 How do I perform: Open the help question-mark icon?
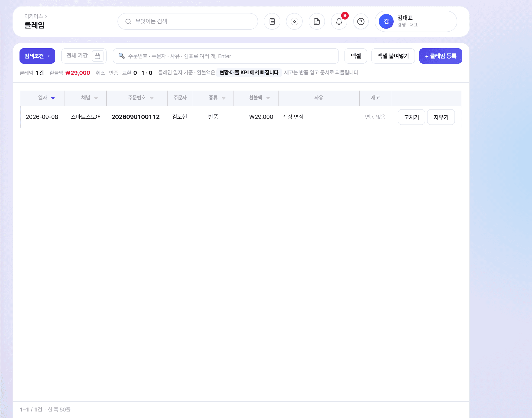(361, 22)
